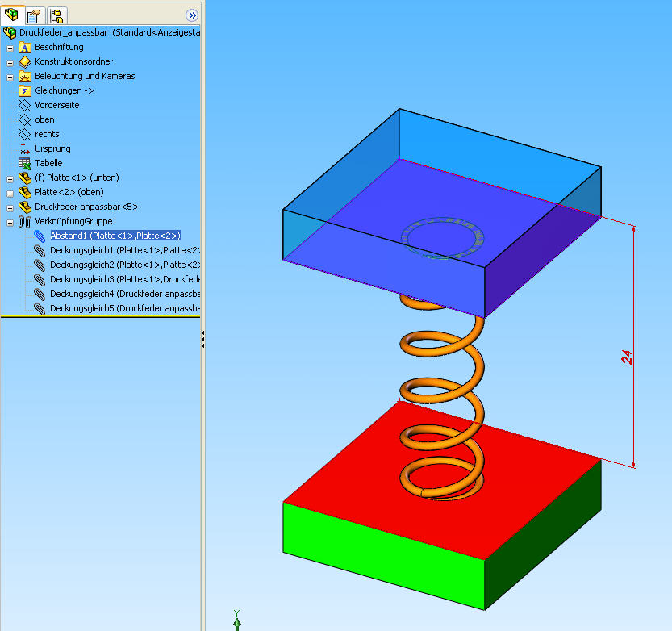Select the Deckungsgleich4 mate label

click(x=125, y=294)
